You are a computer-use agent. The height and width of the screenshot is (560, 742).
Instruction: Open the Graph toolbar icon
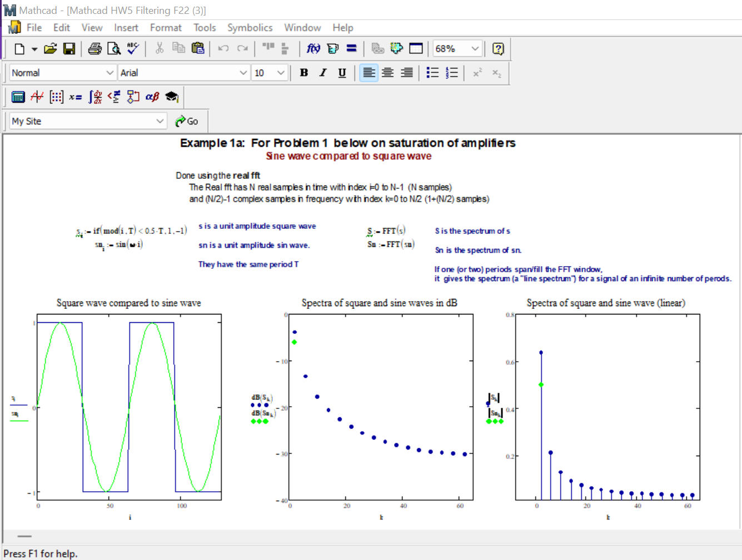(37, 97)
